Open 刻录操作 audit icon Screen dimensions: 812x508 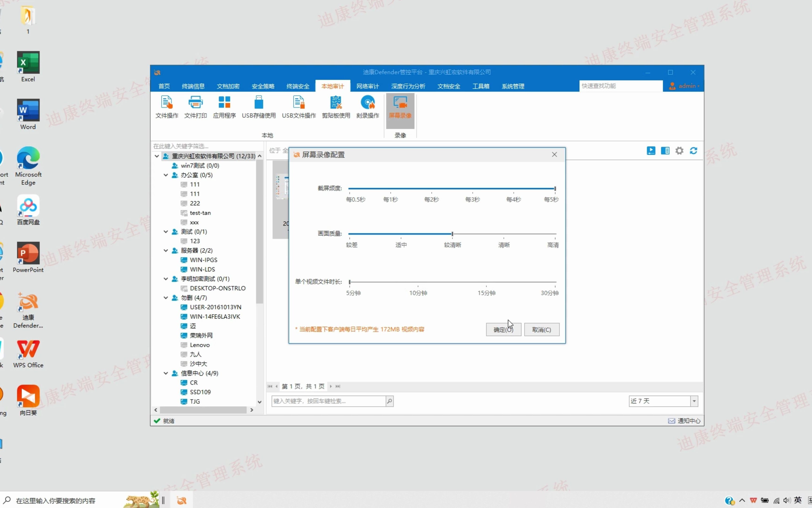[368, 107]
